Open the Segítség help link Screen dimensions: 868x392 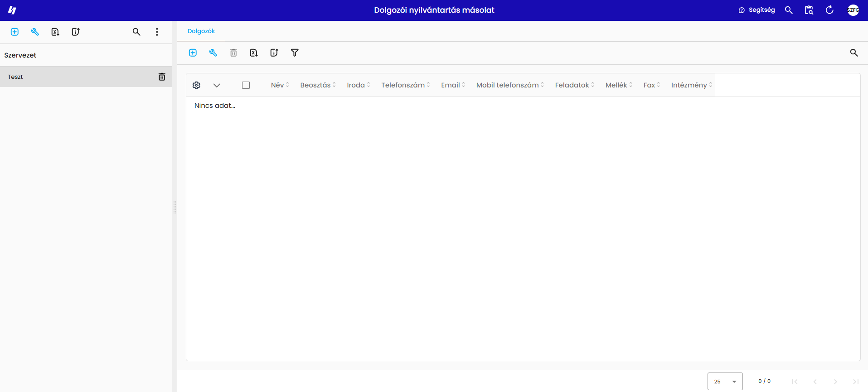pyautogui.click(x=756, y=10)
